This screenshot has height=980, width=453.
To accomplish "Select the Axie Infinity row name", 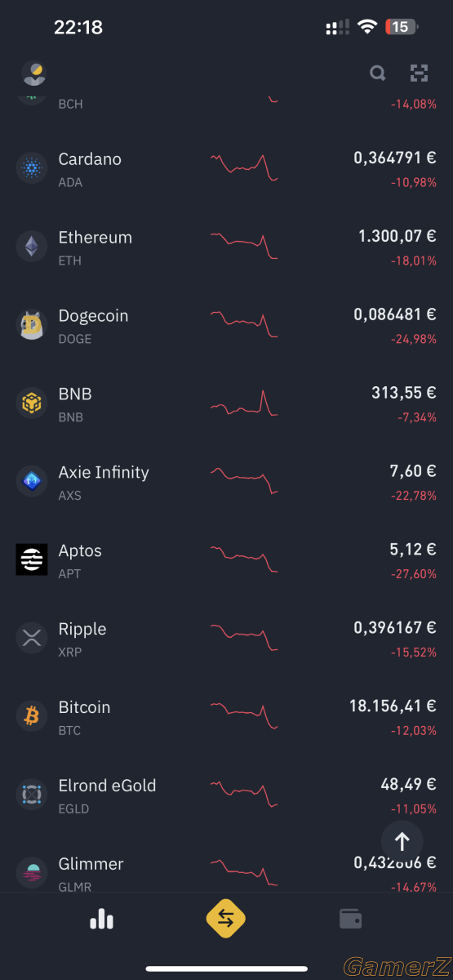I will (x=104, y=473).
